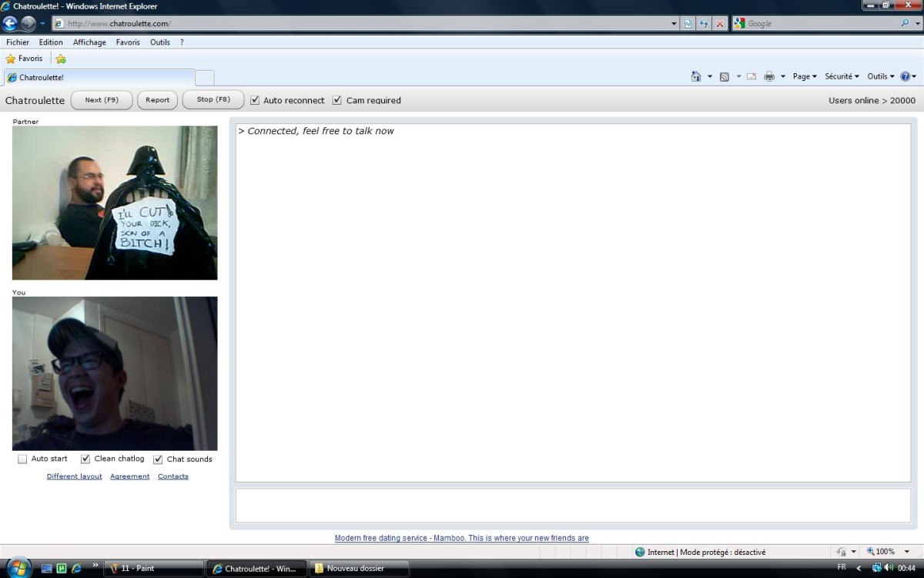Select the Chatroulette! browser tab

pos(99,78)
